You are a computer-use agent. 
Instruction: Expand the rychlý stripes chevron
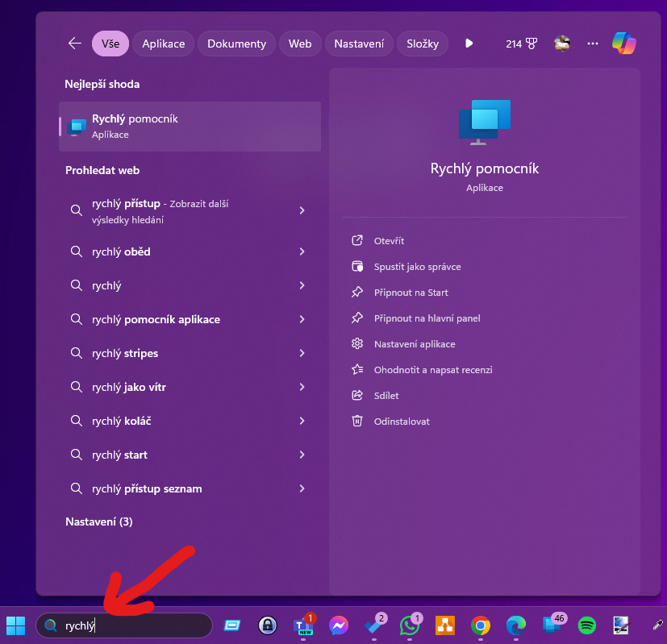(x=302, y=353)
